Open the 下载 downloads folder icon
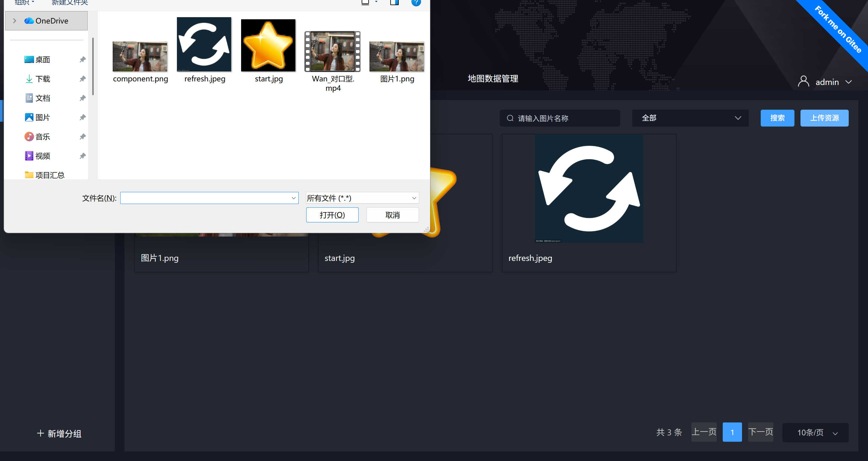Viewport: 868px width, 461px height. click(x=29, y=79)
